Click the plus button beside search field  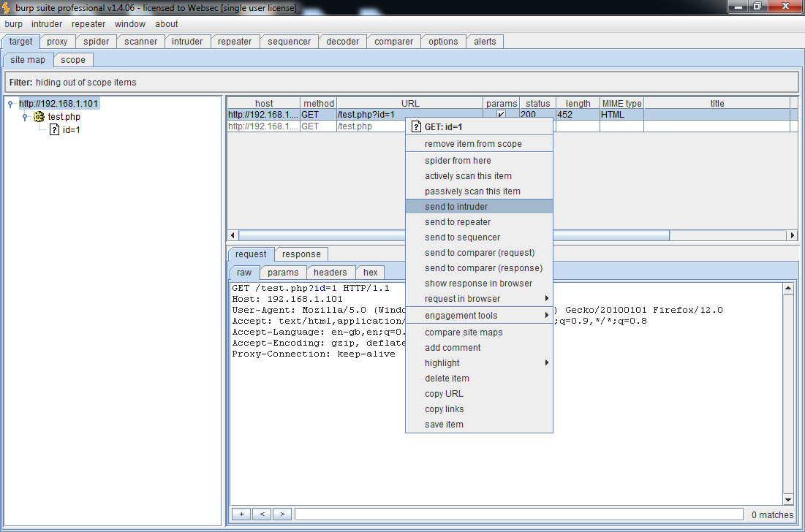tap(241, 514)
